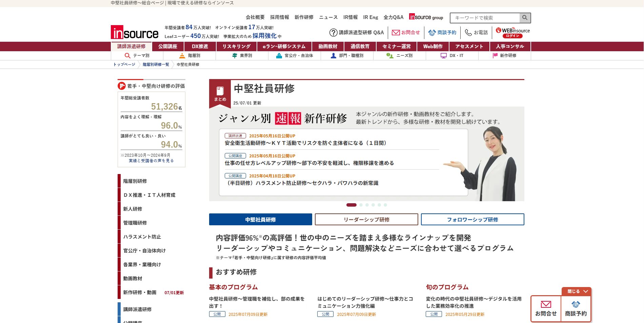Open the WEBinsource login button
This screenshot has height=323, width=644.
tap(512, 33)
